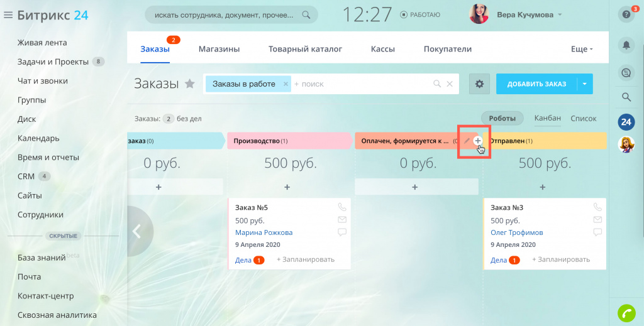Expand the Еще menu
The height and width of the screenshot is (326, 644).
click(582, 49)
